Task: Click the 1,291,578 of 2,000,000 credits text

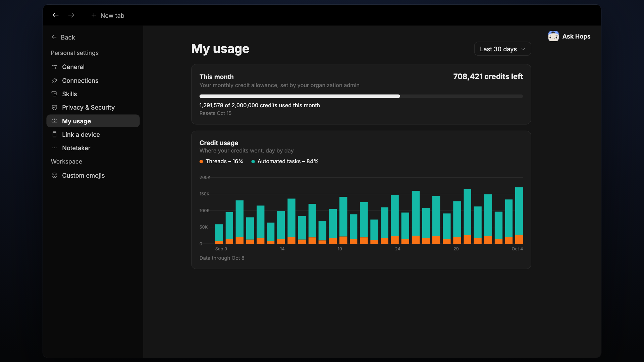Action: click(x=259, y=105)
